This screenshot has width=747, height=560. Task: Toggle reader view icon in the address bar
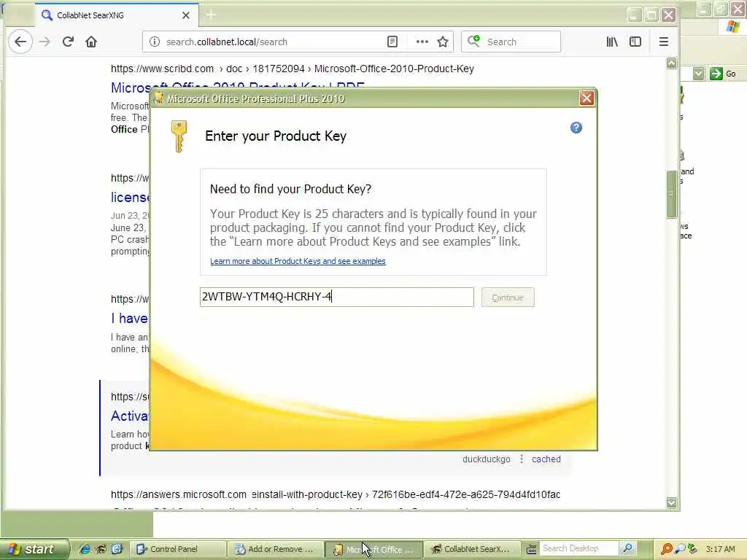pos(392,42)
